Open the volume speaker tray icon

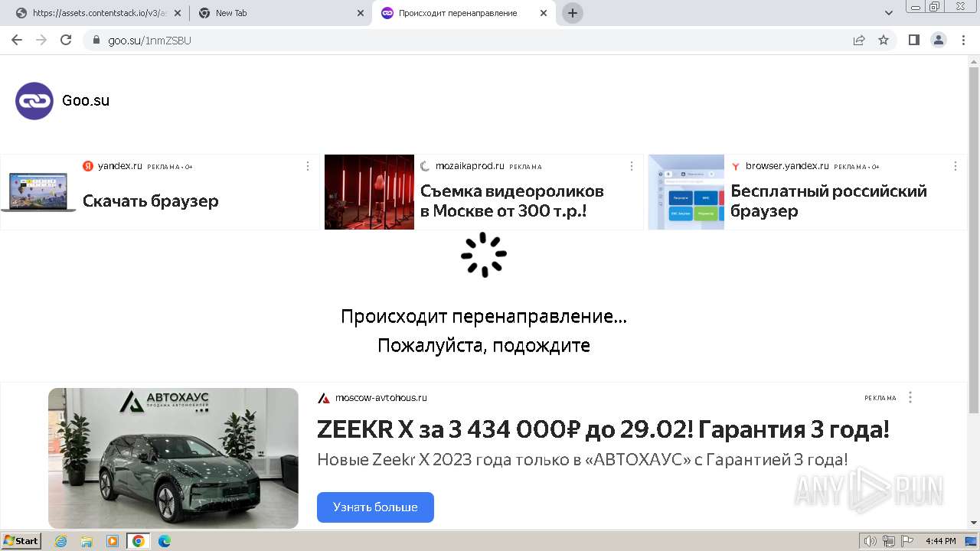(x=871, y=541)
